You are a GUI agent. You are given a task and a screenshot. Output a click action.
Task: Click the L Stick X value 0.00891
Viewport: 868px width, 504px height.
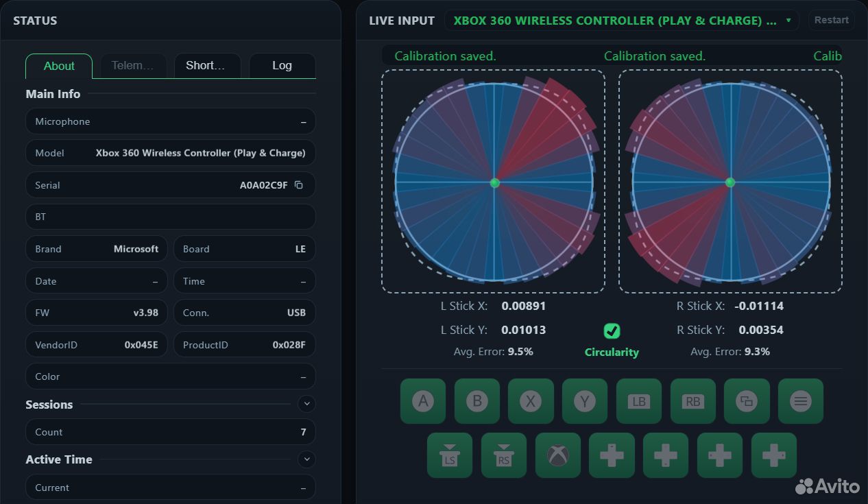coord(524,306)
